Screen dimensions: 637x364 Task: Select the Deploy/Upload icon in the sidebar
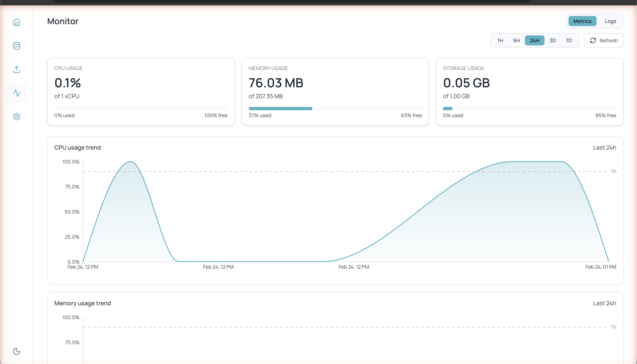click(x=16, y=69)
